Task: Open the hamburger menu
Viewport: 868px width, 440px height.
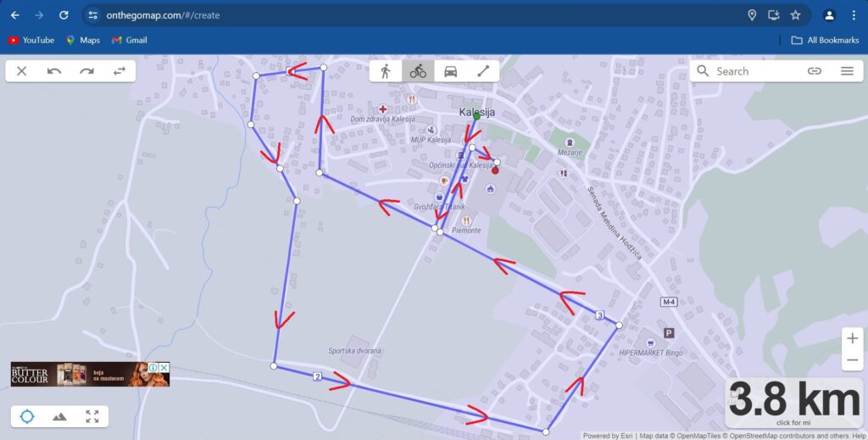Action: (x=847, y=71)
